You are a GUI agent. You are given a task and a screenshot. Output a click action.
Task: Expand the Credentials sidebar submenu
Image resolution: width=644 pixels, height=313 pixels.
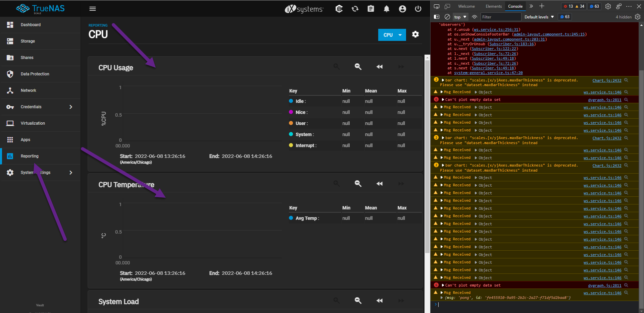pos(70,107)
